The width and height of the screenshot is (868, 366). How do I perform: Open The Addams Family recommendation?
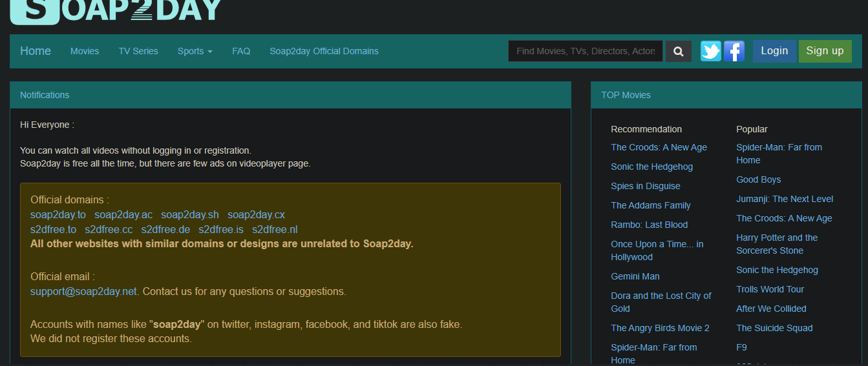[x=651, y=205]
